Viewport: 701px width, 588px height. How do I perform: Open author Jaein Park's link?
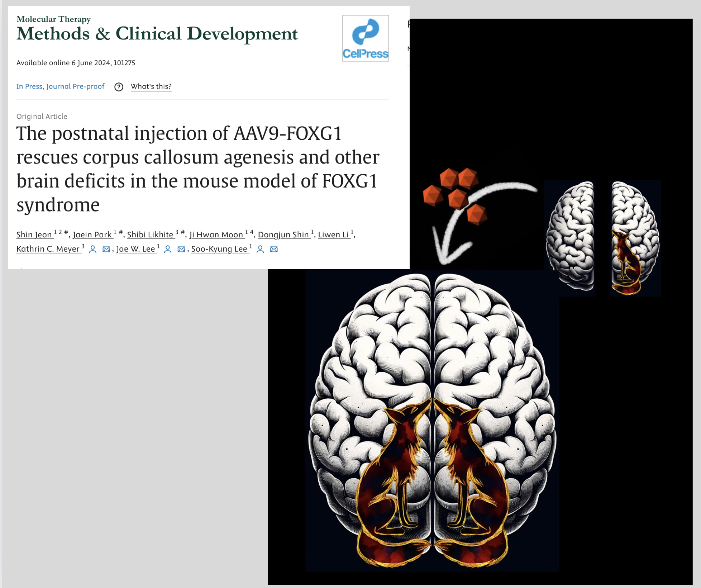[x=92, y=234]
